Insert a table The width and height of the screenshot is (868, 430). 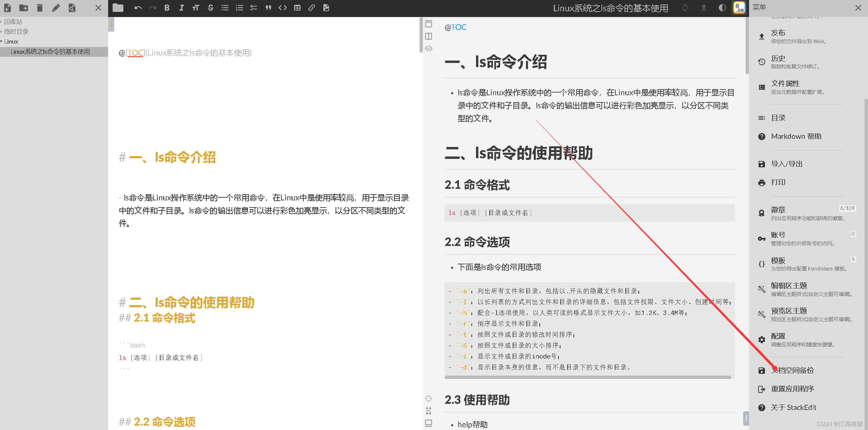pos(297,8)
